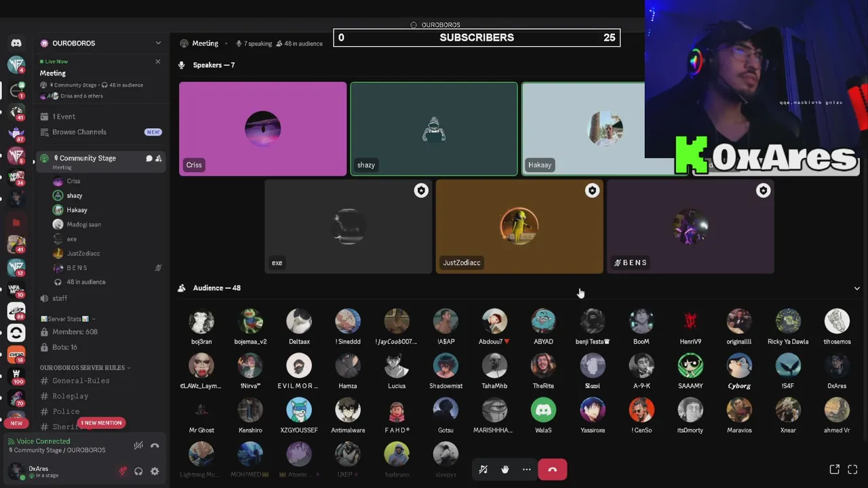Click '7 speaking' in stage header
Viewport: 868px width, 488px height.
(254, 43)
